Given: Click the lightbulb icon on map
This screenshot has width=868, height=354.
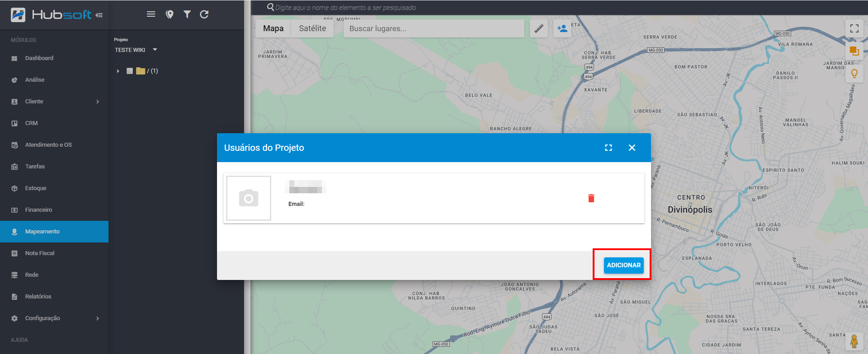Looking at the screenshot, I should [854, 74].
